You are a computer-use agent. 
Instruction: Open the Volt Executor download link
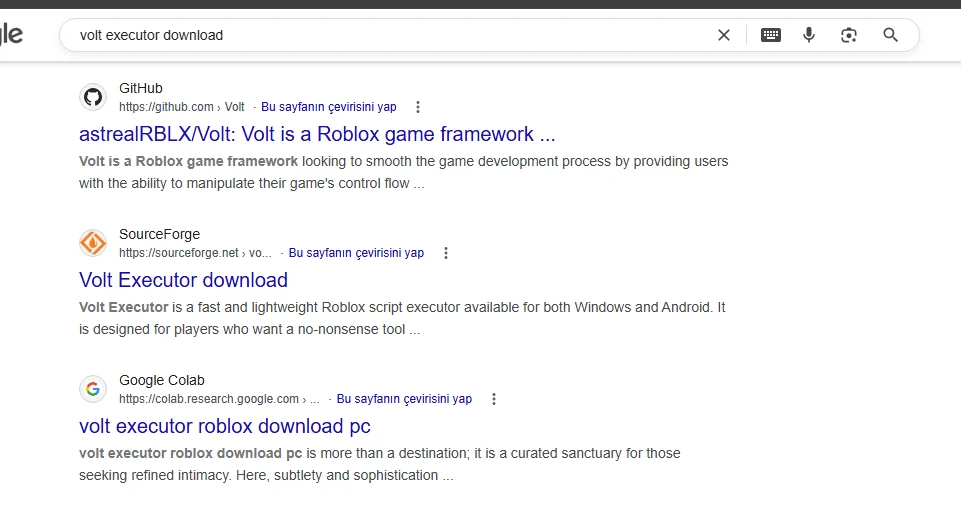pyautogui.click(x=183, y=280)
